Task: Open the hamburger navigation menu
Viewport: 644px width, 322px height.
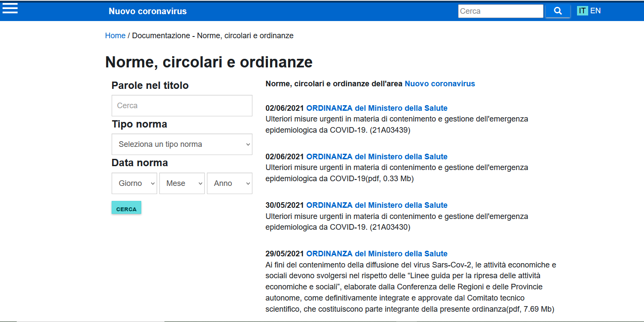Action: (9, 8)
